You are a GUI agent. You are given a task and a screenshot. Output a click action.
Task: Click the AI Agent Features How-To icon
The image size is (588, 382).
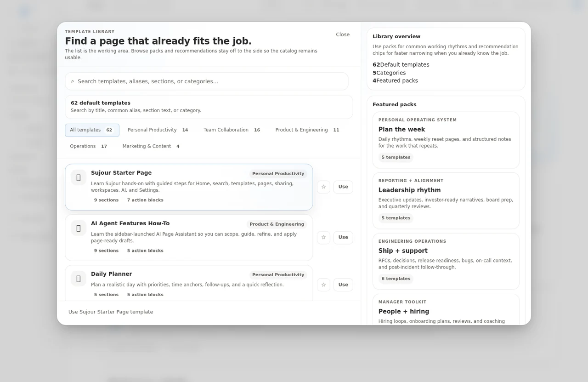(x=79, y=228)
